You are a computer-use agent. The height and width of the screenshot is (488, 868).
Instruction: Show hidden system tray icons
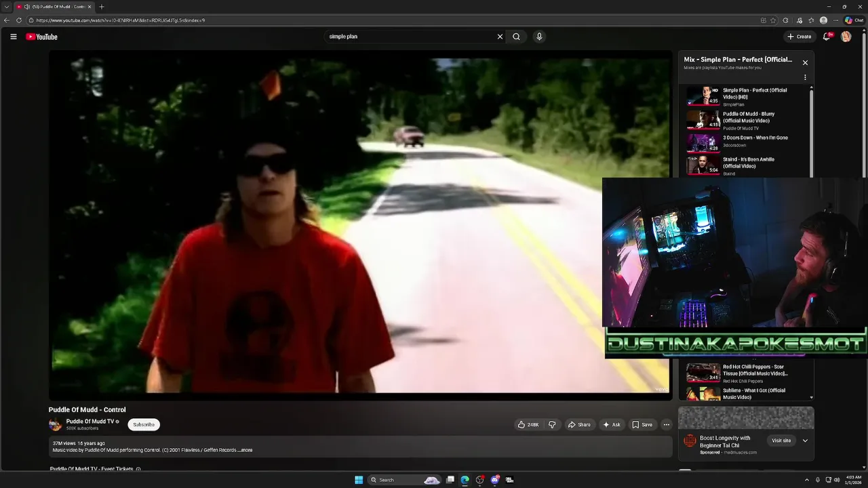click(x=807, y=480)
